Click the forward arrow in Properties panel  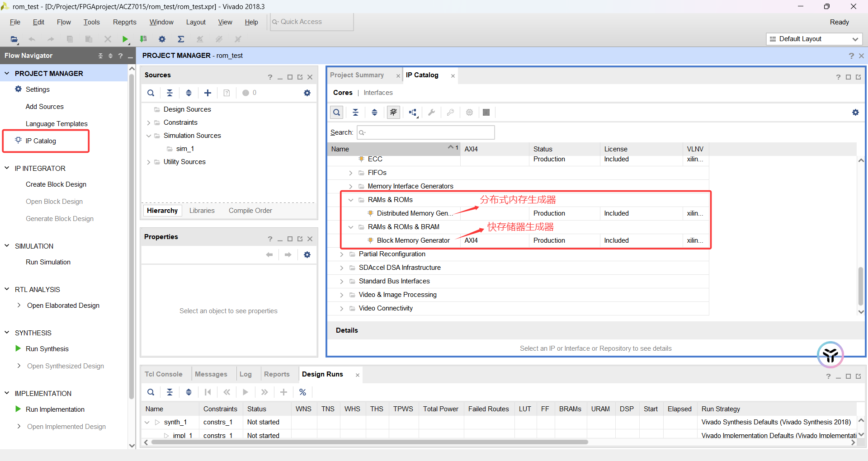[x=288, y=255]
